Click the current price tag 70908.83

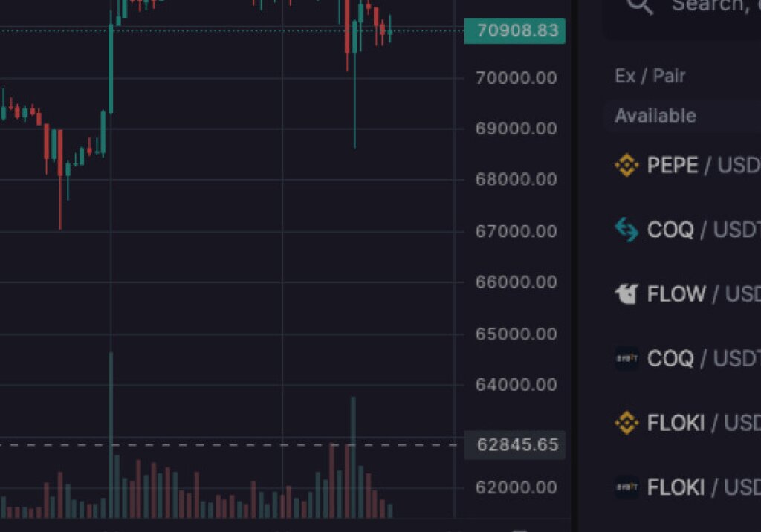pyautogui.click(x=516, y=30)
